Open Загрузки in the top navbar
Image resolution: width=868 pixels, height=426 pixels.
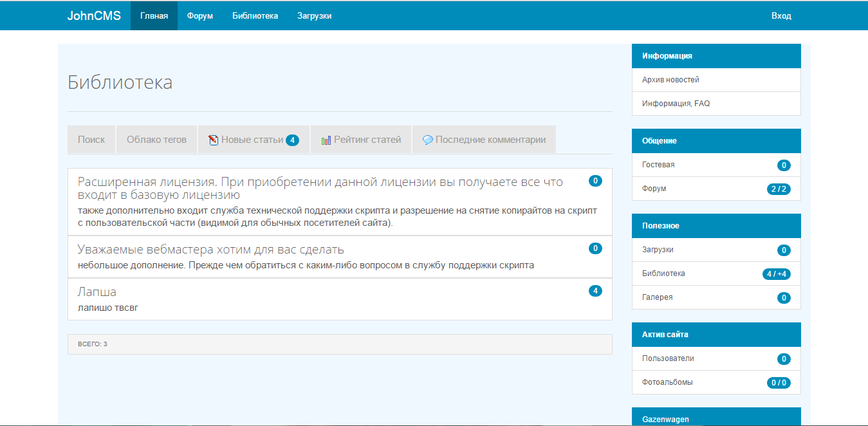pos(314,16)
